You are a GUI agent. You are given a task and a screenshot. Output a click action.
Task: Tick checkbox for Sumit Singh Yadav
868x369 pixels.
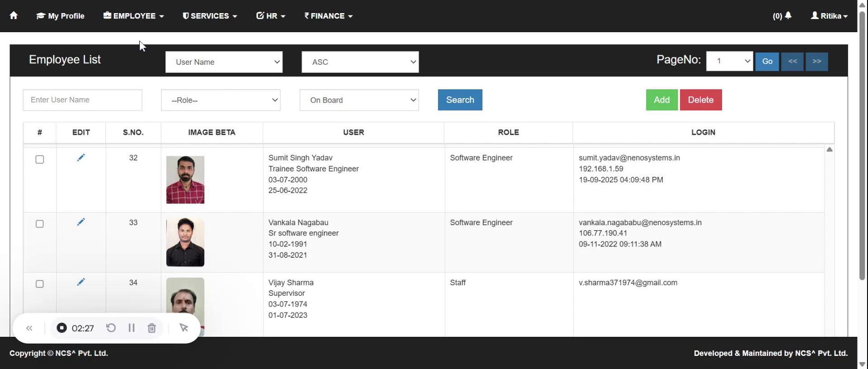(40, 159)
